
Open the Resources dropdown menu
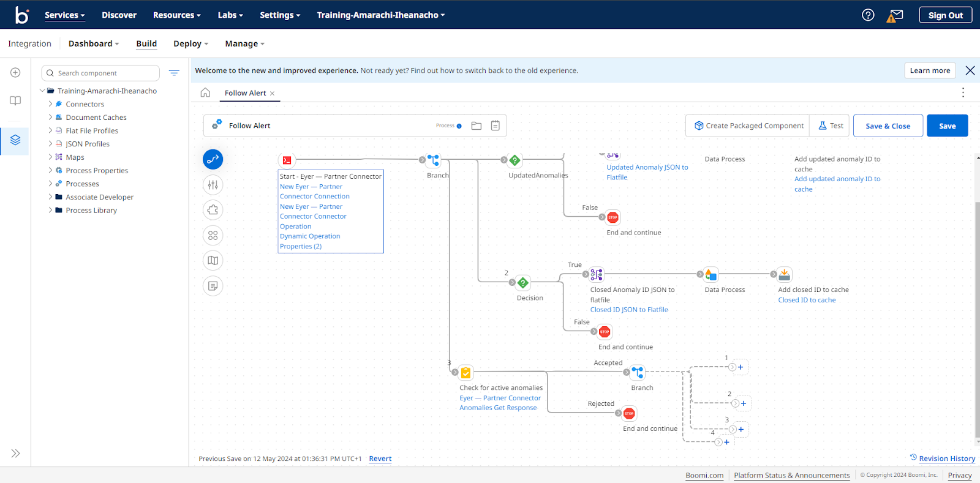click(177, 15)
